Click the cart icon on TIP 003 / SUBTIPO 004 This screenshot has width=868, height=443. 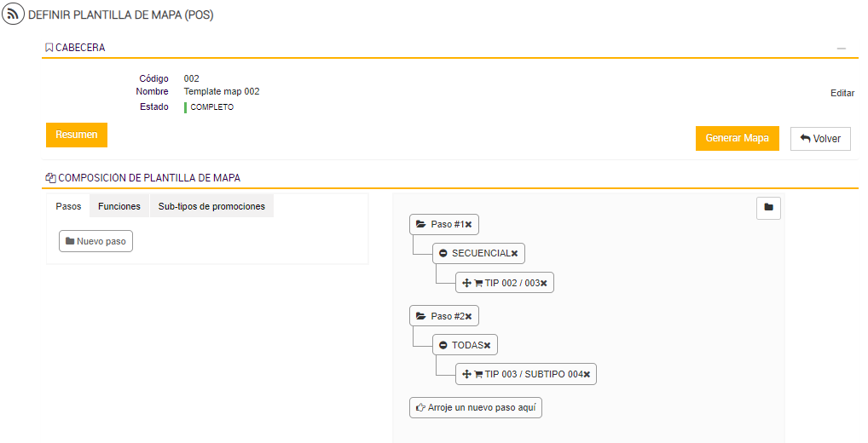click(478, 375)
